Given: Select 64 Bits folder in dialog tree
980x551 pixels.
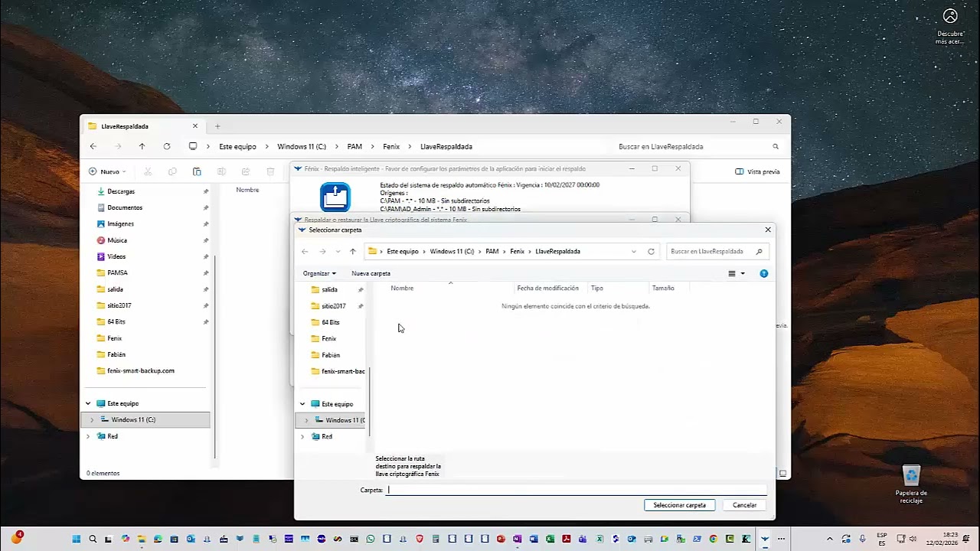Looking at the screenshot, I should [331, 322].
